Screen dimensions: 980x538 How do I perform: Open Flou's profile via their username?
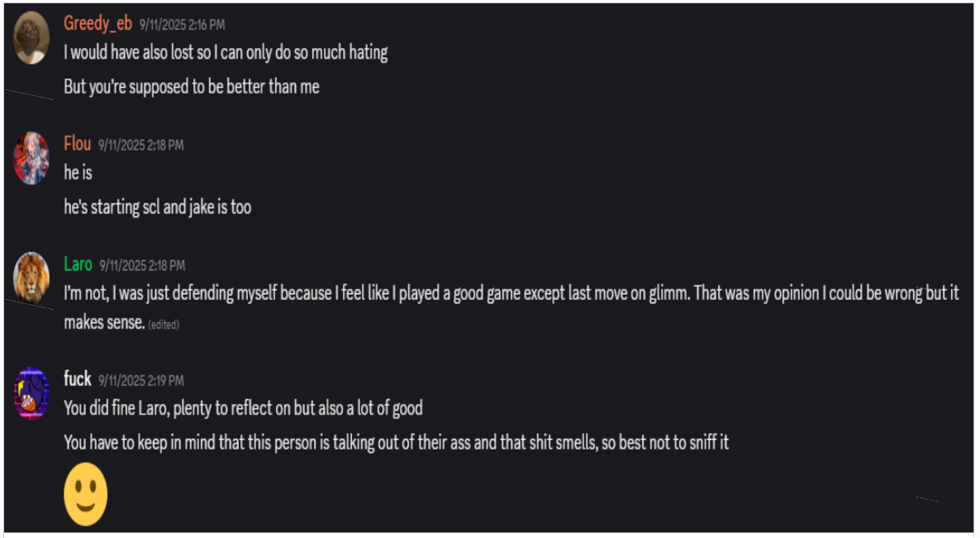77,143
